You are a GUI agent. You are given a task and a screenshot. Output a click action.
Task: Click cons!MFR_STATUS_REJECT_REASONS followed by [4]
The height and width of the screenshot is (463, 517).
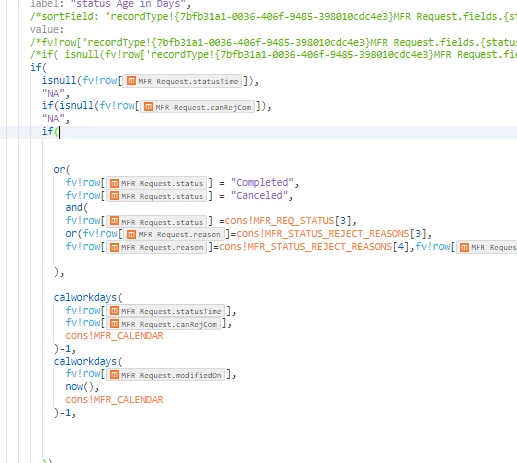(x=305, y=247)
